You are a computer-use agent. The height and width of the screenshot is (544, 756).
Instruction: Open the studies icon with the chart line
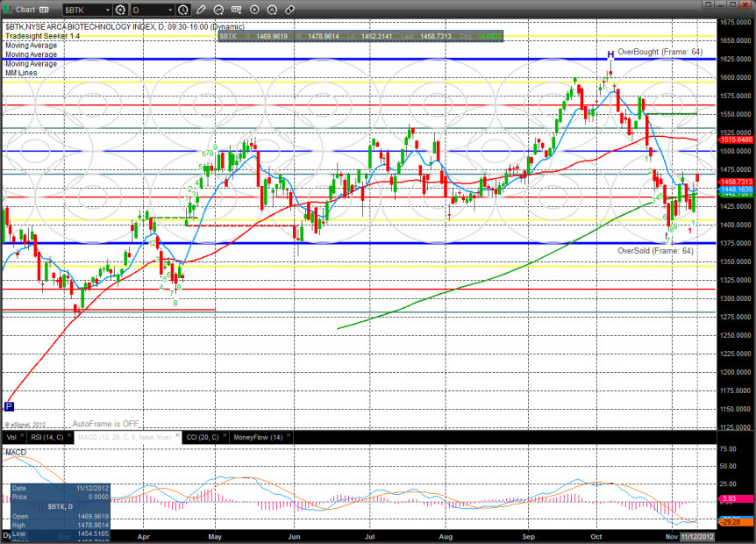[x=218, y=10]
